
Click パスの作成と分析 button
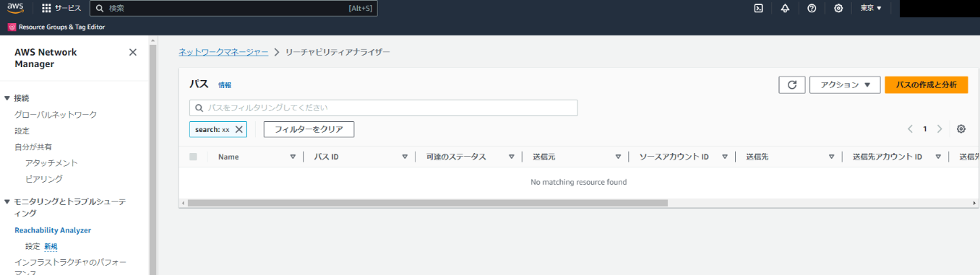(x=927, y=84)
